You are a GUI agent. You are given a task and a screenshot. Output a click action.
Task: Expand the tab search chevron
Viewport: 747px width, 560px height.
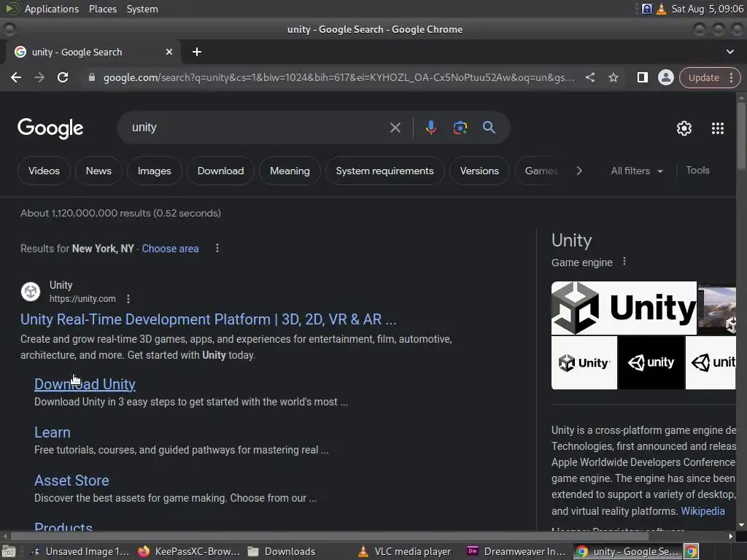click(x=729, y=52)
